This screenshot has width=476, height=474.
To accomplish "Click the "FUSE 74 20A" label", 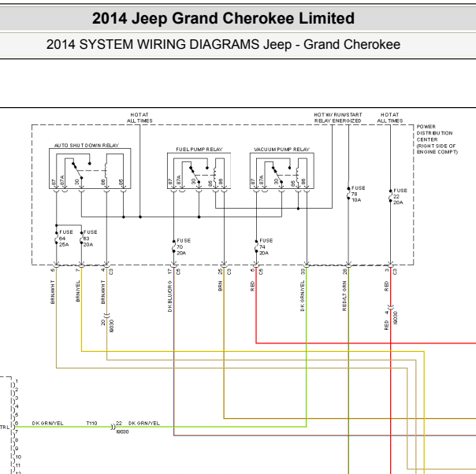I will (266, 247).
